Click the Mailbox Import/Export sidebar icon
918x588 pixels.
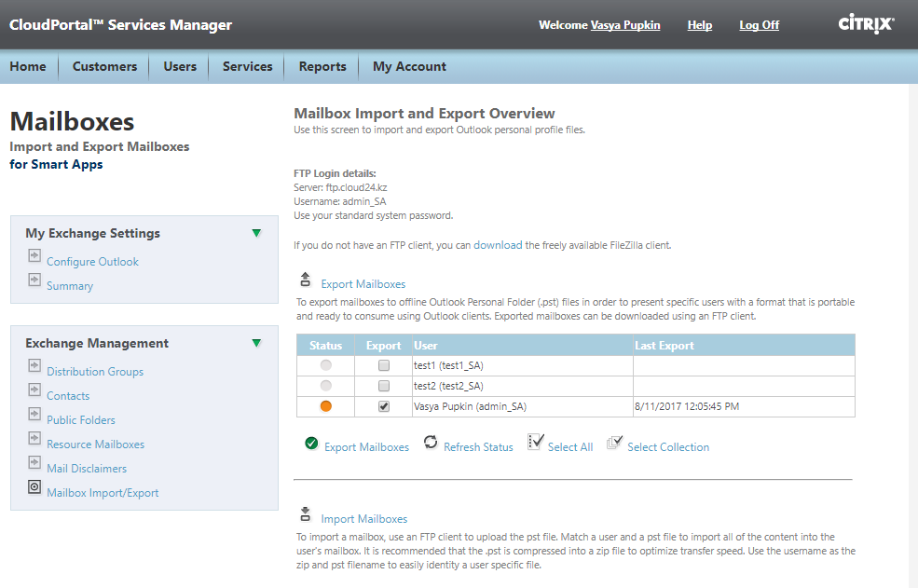pos(34,487)
